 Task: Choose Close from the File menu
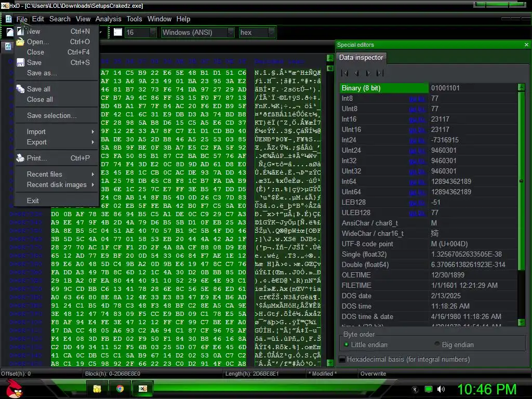[x=57, y=52]
